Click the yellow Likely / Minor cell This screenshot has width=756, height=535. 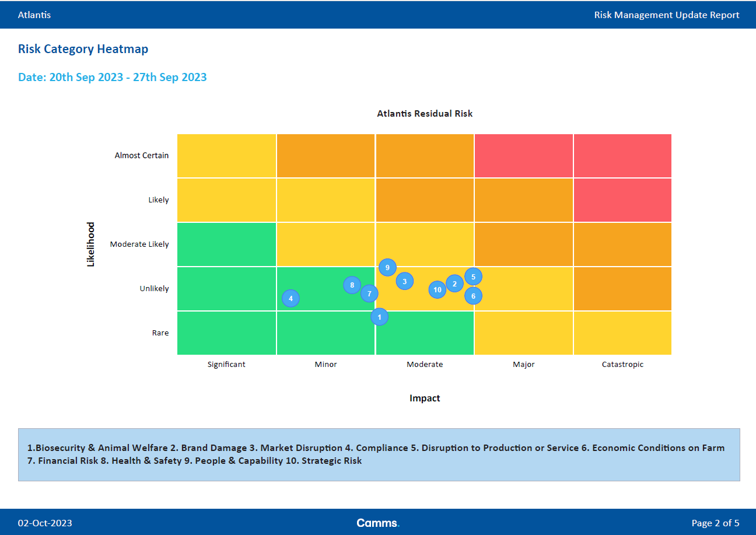(325, 200)
